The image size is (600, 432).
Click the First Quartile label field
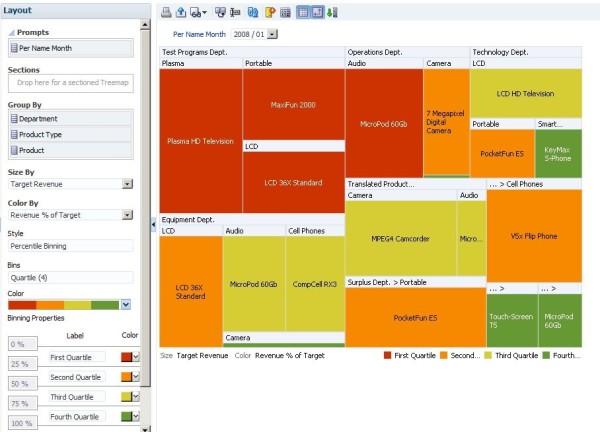[77, 357]
